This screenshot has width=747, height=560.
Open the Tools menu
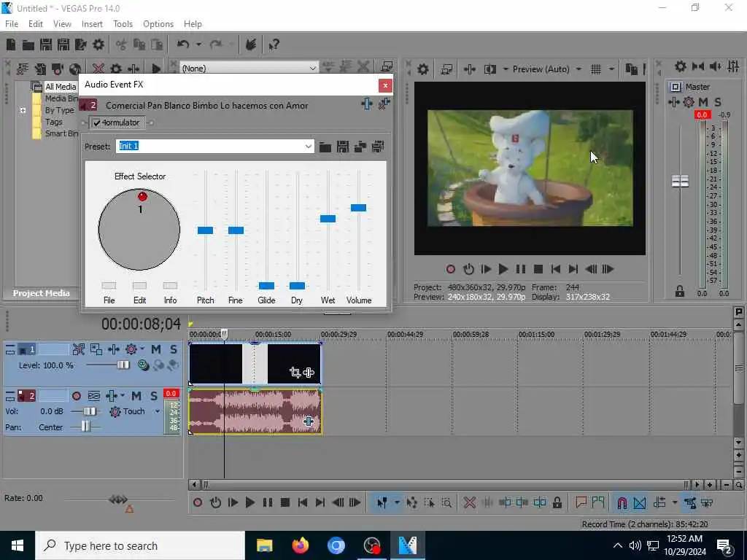[123, 24]
